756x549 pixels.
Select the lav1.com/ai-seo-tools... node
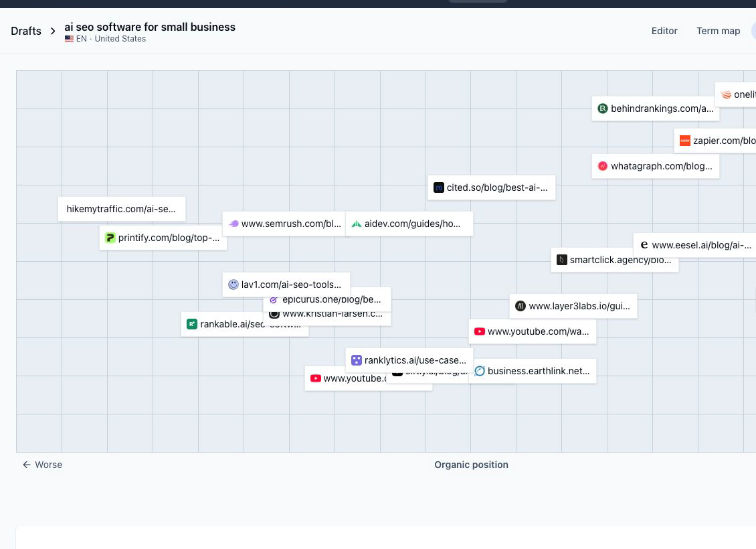[x=286, y=285]
